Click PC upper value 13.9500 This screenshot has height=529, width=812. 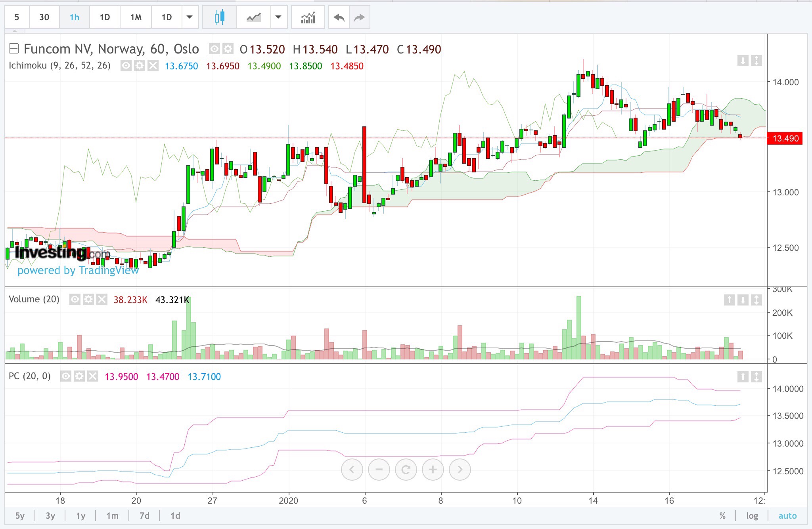(x=121, y=376)
